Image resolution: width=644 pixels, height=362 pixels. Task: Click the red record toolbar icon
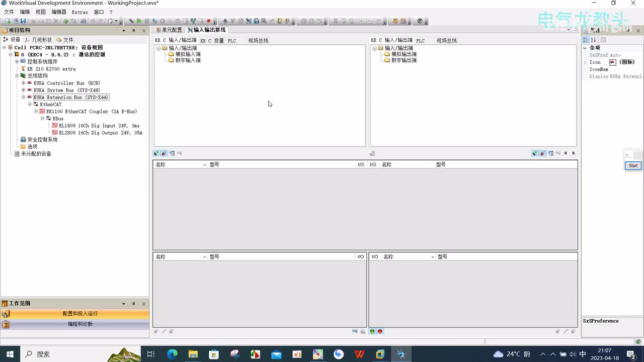click(x=208, y=21)
